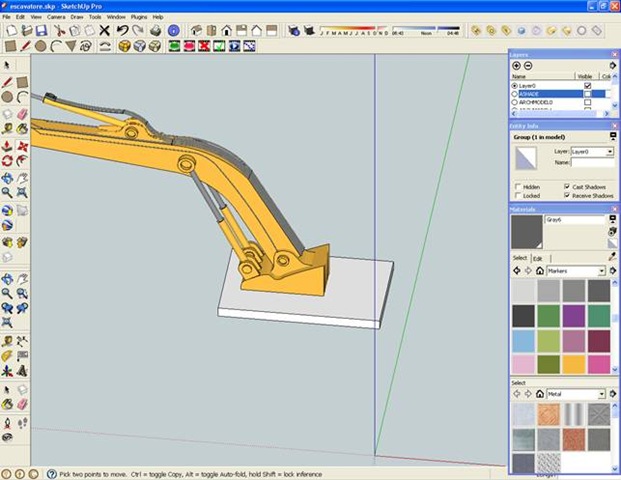Toggle Materials secondary selection pane
The image size is (621, 480).
click(x=613, y=219)
